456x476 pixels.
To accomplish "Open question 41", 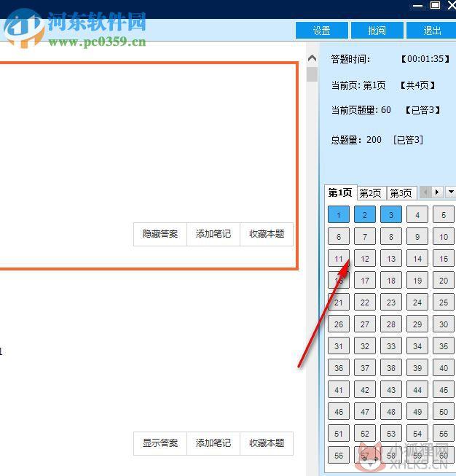I will tap(339, 390).
